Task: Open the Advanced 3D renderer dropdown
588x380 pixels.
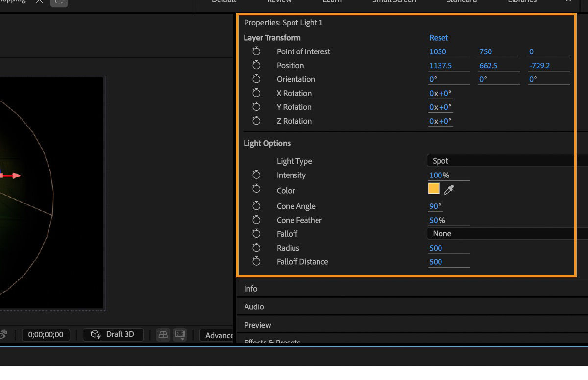Action: click(218, 335)
